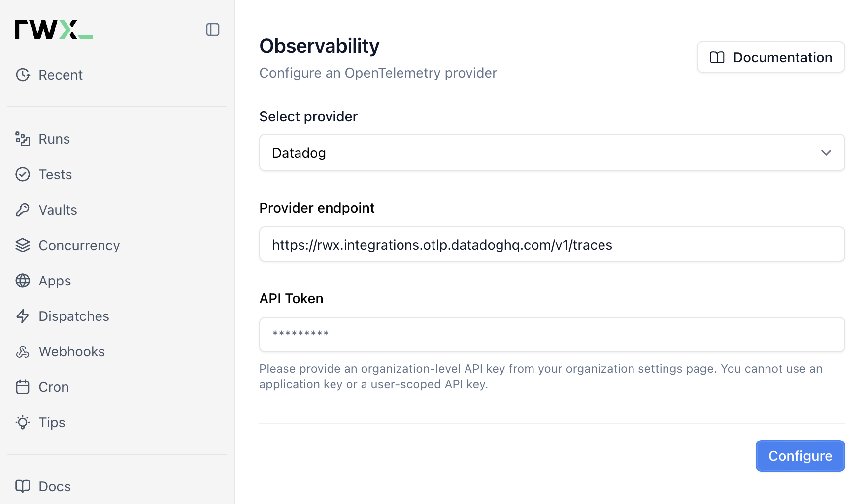Select Apps in the sidebar
Image resolution: width=866 pixels, height=504 pixels.
[55, 281]
